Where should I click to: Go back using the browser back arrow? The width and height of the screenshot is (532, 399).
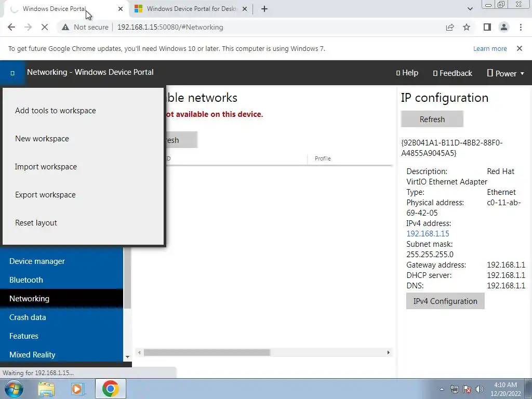click(x=11, y=27)
